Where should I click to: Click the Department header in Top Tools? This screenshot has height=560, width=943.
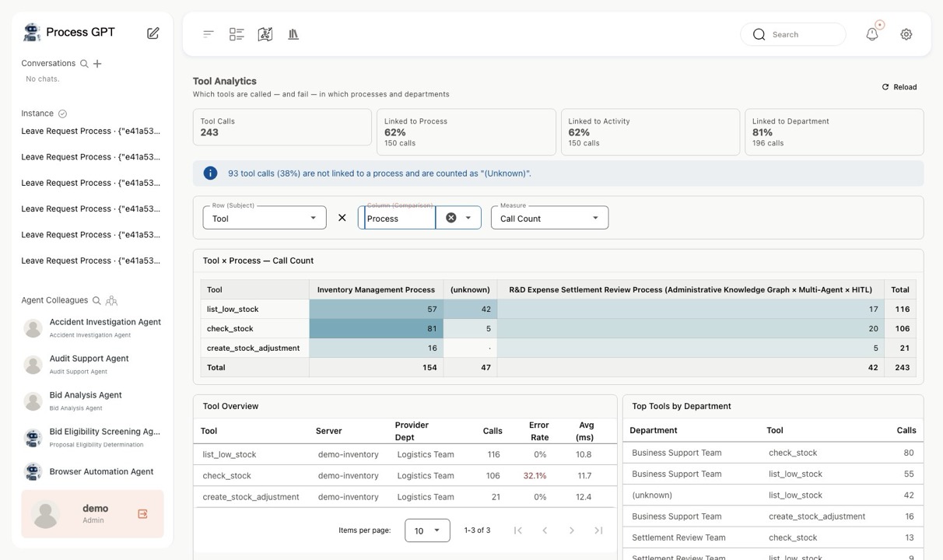click(653, 430)
